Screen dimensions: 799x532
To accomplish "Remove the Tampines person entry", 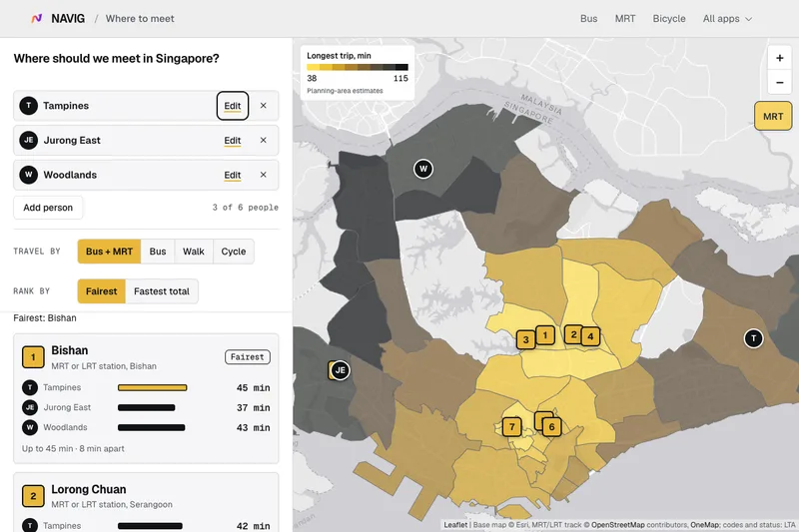I will point(263,106).
